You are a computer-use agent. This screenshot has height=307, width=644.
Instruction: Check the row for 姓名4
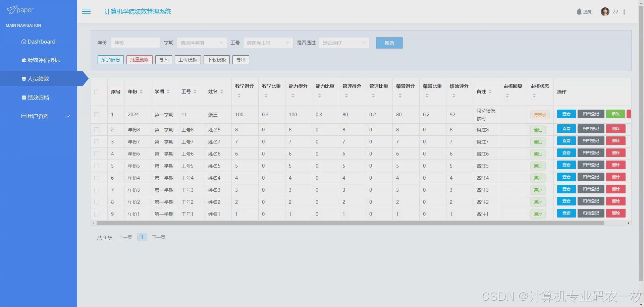point(97,178)
